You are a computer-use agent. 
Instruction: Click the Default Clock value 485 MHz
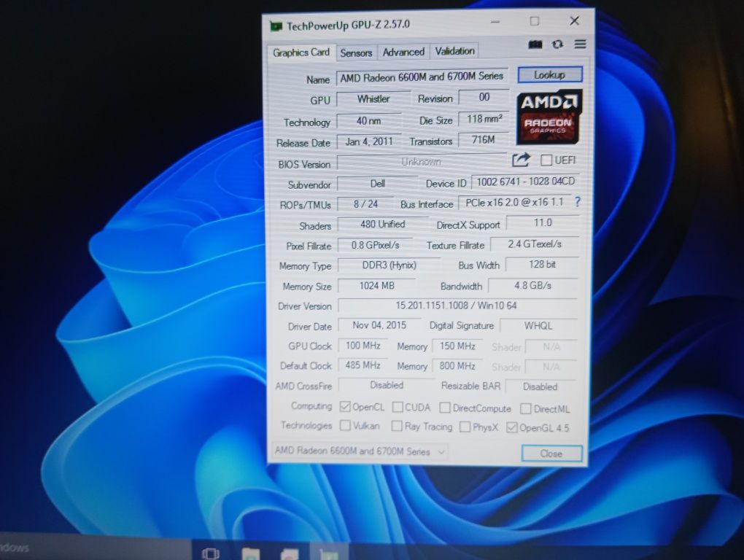363,365
